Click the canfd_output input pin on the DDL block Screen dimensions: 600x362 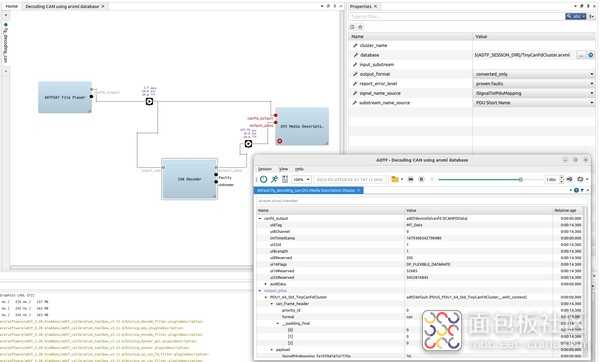(x=276, y=115)
